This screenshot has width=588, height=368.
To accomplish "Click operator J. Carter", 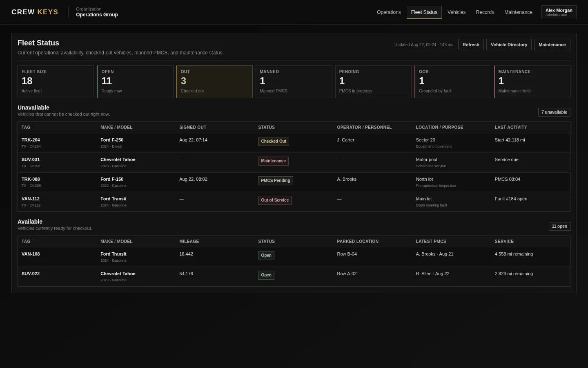I will pos(345,140).
